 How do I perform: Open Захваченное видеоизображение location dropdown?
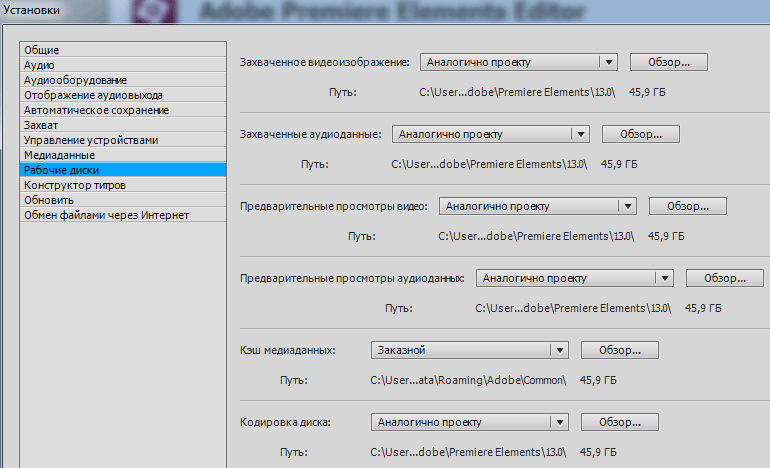tap(519, 62)
